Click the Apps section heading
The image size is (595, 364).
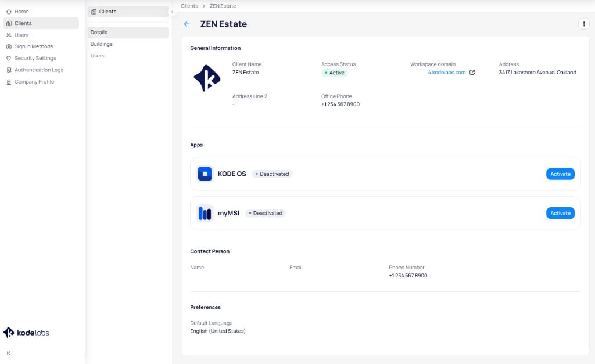click(x=196, y=145)
